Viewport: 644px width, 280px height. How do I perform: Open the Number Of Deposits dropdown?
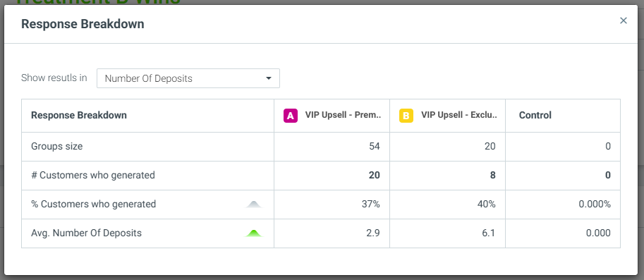pos(188,78)
